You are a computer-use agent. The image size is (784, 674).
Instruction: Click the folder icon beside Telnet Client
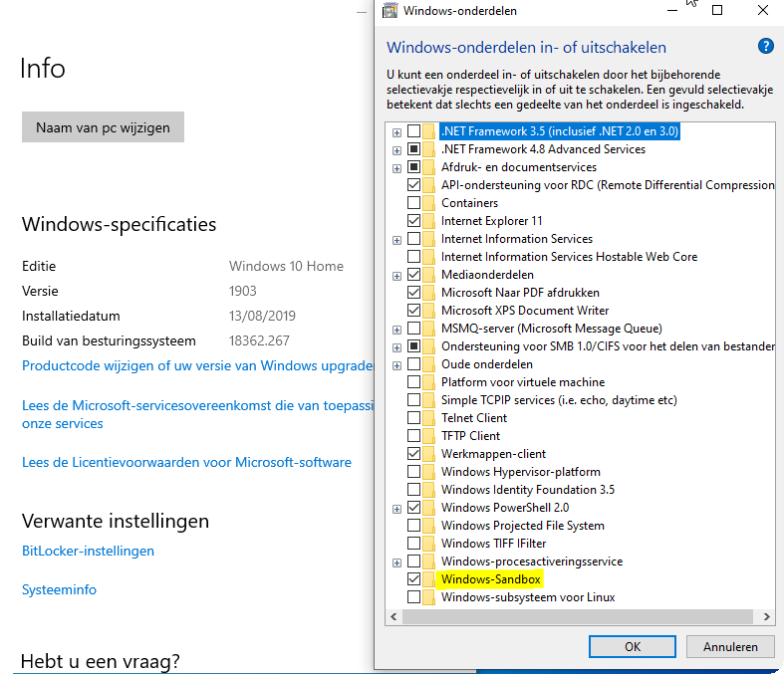[429, 418]
